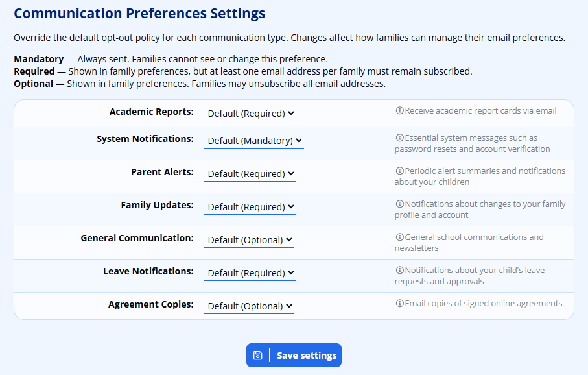Click info icon next to Agreement Copies description

click(x=399, y=304)
